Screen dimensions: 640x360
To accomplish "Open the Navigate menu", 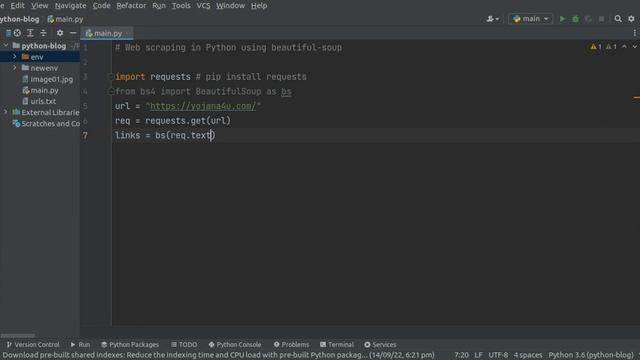I will click(71, 6).
